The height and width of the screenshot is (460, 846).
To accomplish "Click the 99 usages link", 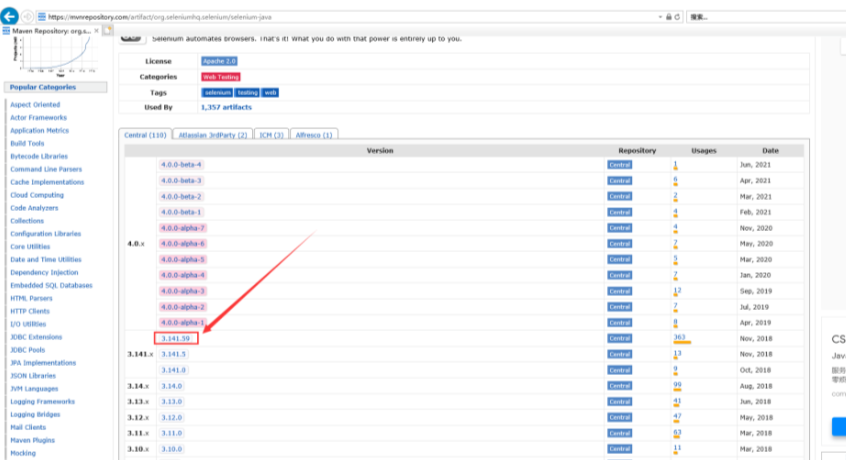I will pyautogui.click(x=677, y=385).
